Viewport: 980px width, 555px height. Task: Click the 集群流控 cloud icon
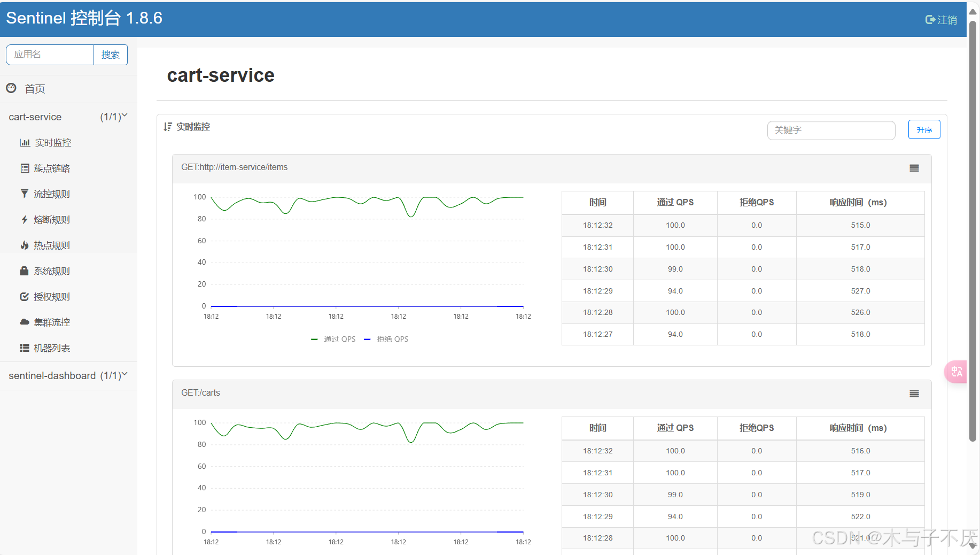[25, 322]
